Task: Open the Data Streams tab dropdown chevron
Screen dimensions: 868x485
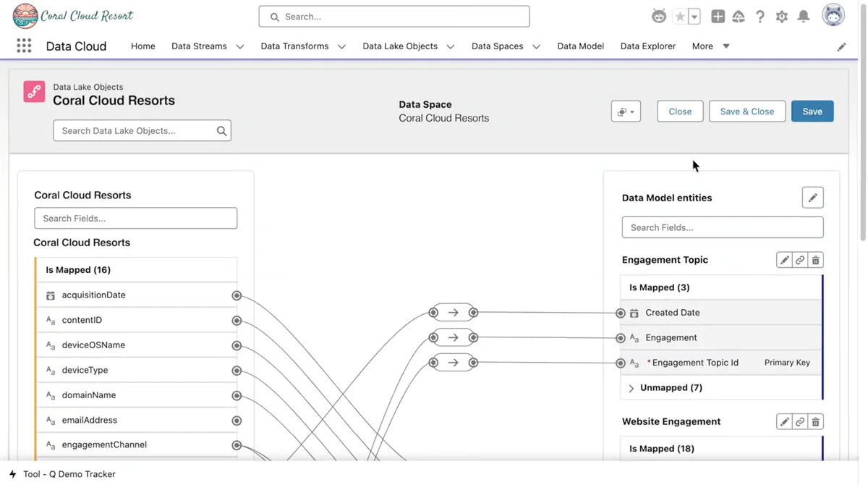Action: coord(240,46)
